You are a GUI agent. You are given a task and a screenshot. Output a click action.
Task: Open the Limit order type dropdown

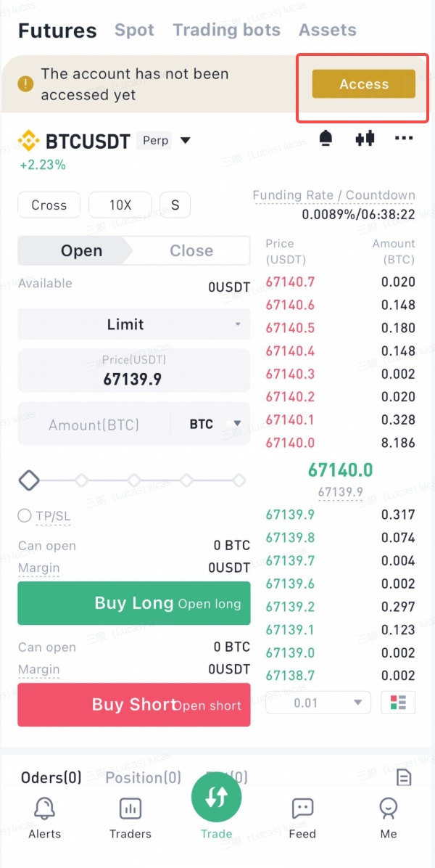[x=133, y=324]
